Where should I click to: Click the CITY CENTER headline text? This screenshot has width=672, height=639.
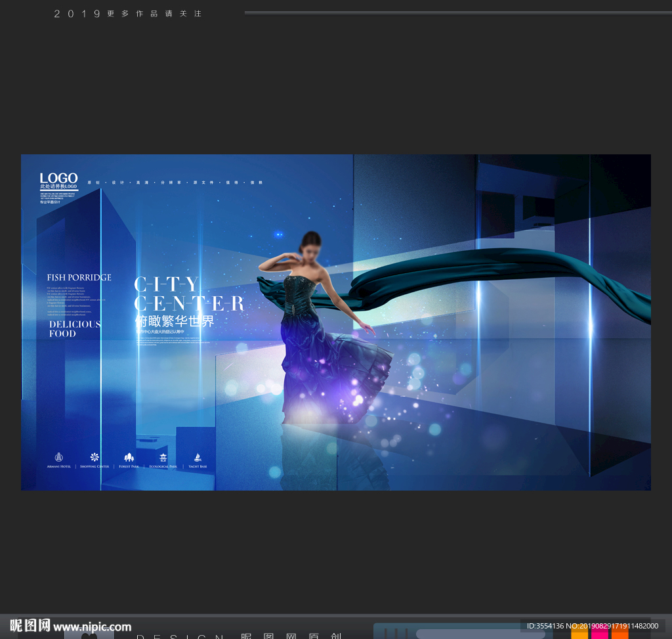[188, 294]
